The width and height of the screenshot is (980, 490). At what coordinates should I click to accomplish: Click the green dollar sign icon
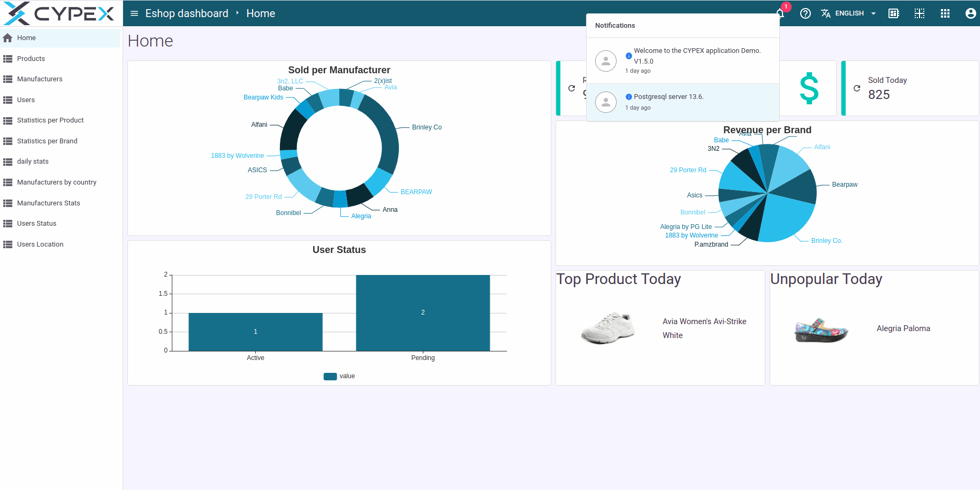pyautogui.click(x=809, y=88)
